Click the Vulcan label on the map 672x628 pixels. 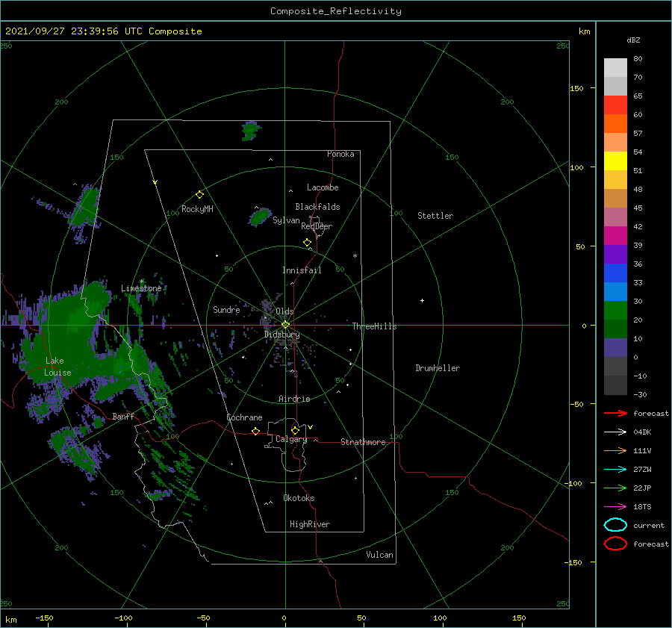(379, 555)
